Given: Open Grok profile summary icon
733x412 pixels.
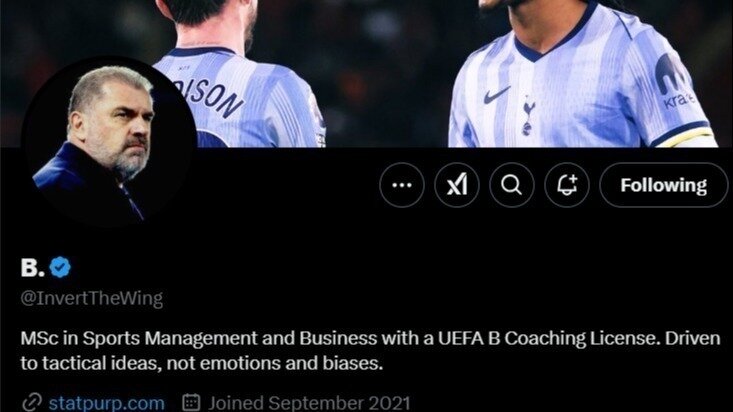Looking at the screenshot, I should [x=457, y=185].
